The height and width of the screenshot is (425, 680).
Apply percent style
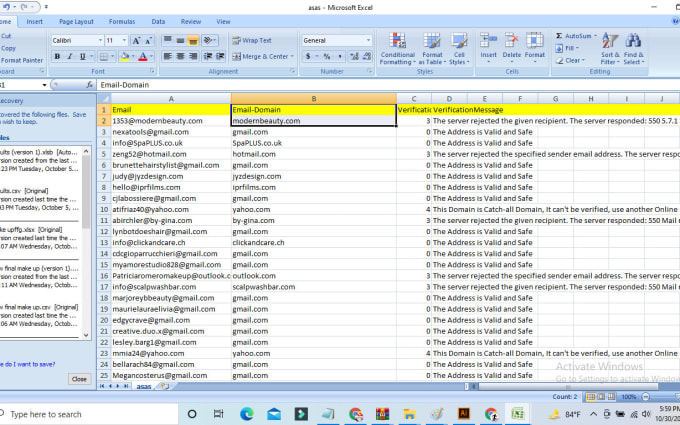327,56
